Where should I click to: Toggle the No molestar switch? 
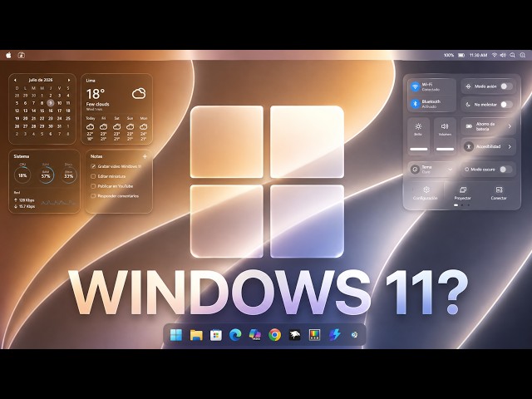click(x=506, y=105)
